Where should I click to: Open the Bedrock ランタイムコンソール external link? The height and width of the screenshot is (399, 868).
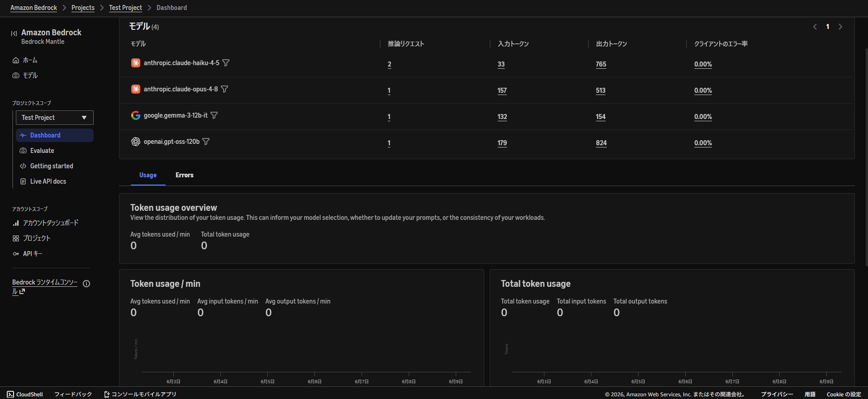[45, 287]
